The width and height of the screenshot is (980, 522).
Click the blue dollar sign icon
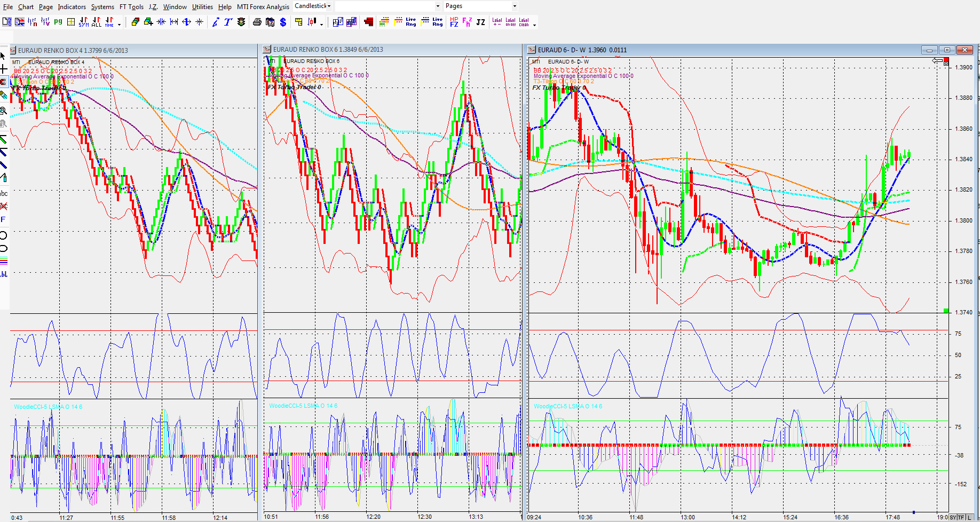(x=283, y=22)
